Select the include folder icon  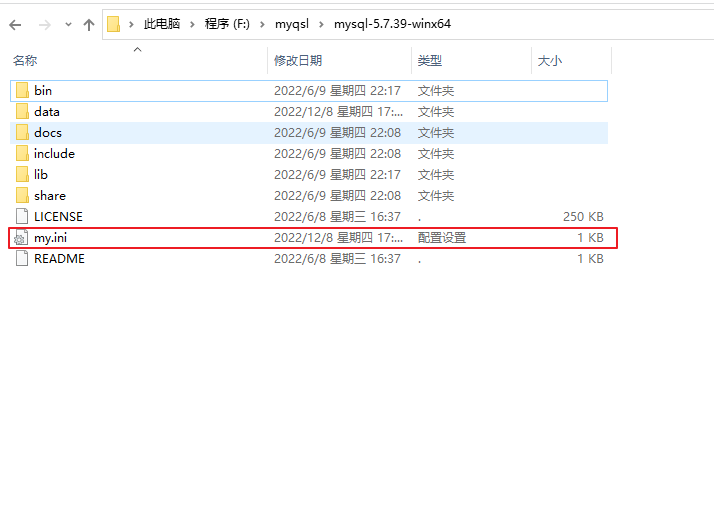(22, 153)
